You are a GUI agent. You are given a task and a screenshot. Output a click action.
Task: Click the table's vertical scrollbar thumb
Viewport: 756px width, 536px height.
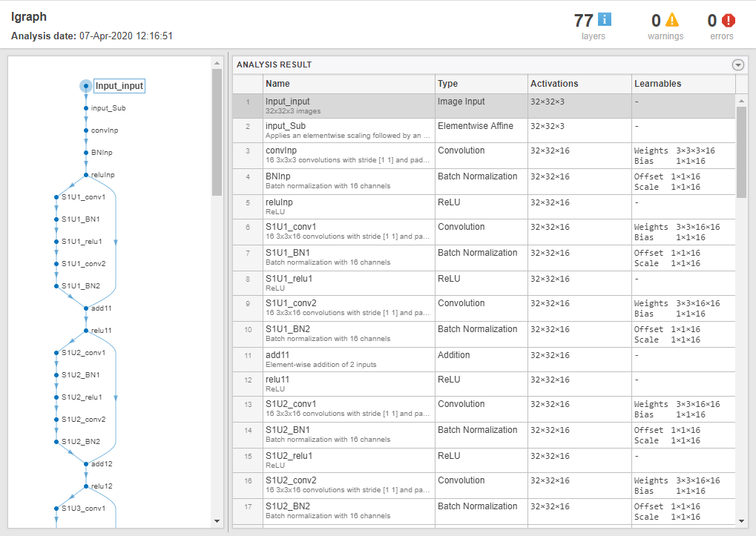click(741, 152)
